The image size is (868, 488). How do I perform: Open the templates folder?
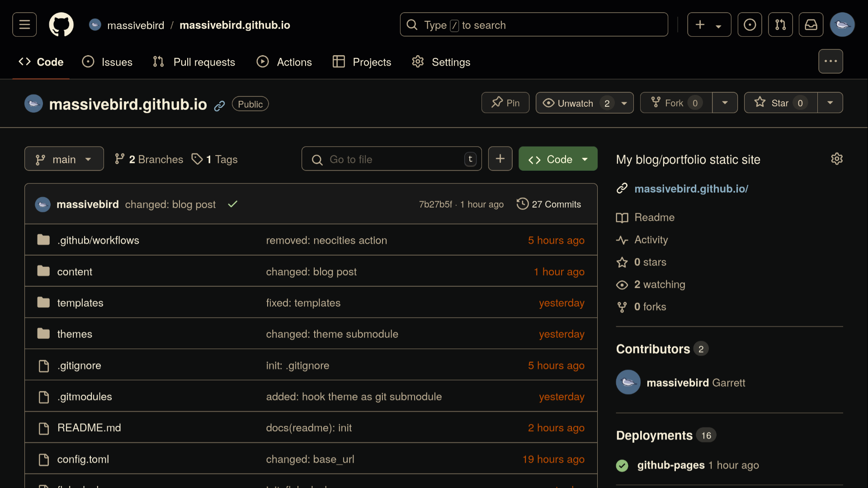pos(80,303)
